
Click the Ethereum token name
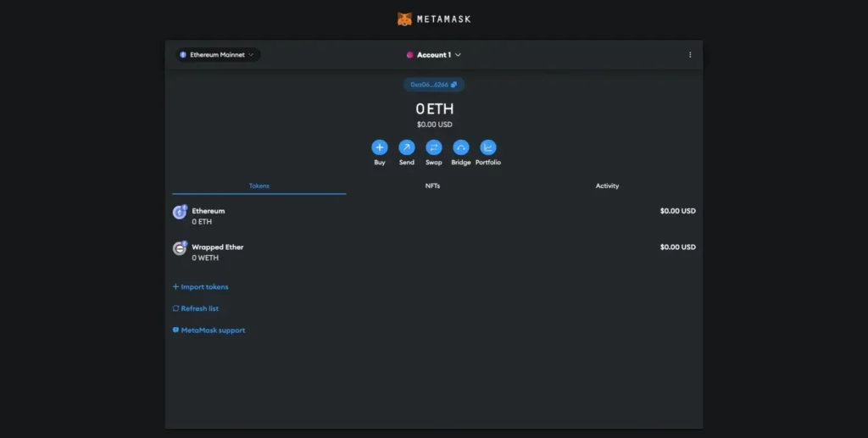(209, 211)
